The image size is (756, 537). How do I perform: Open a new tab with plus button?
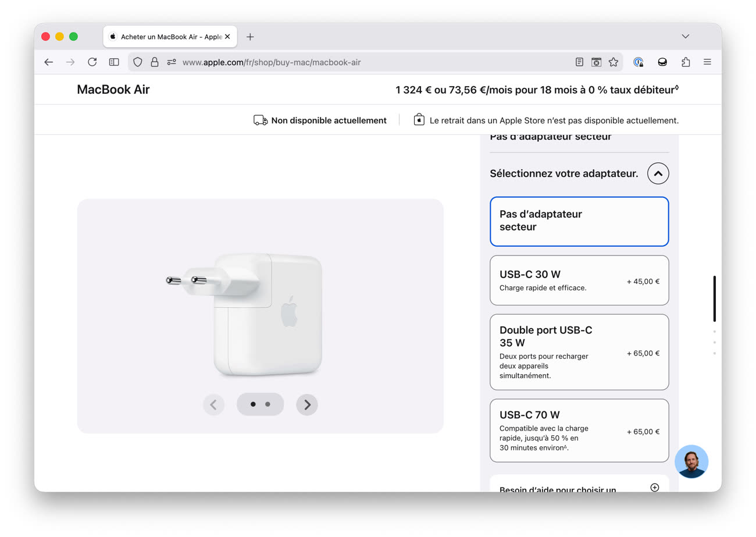coord(250,37)
